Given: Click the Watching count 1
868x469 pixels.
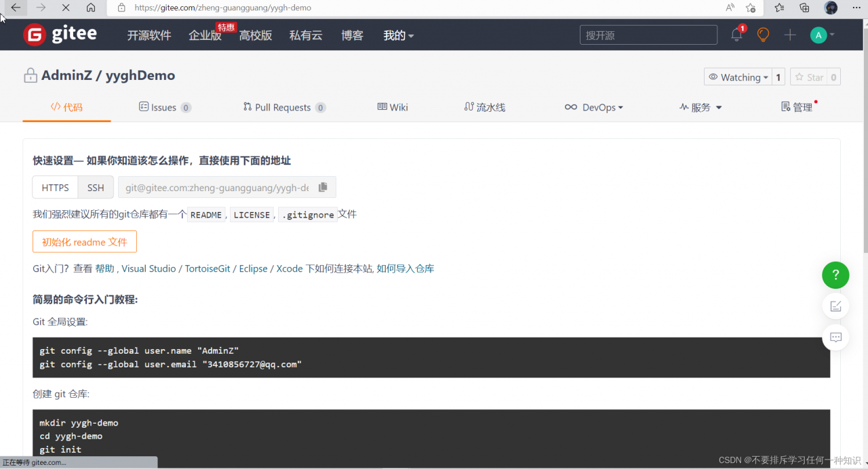Looking at the screenshot, I should [778, 77].
